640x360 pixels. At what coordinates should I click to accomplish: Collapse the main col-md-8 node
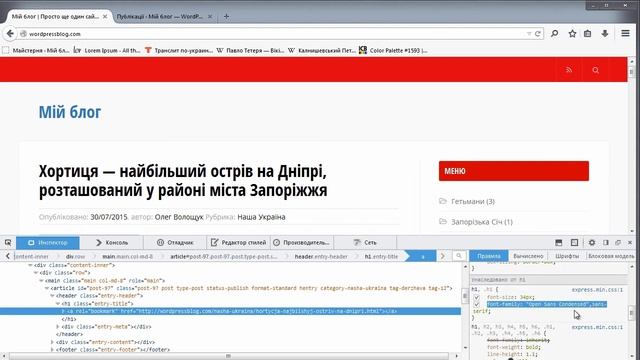point(41,280)
